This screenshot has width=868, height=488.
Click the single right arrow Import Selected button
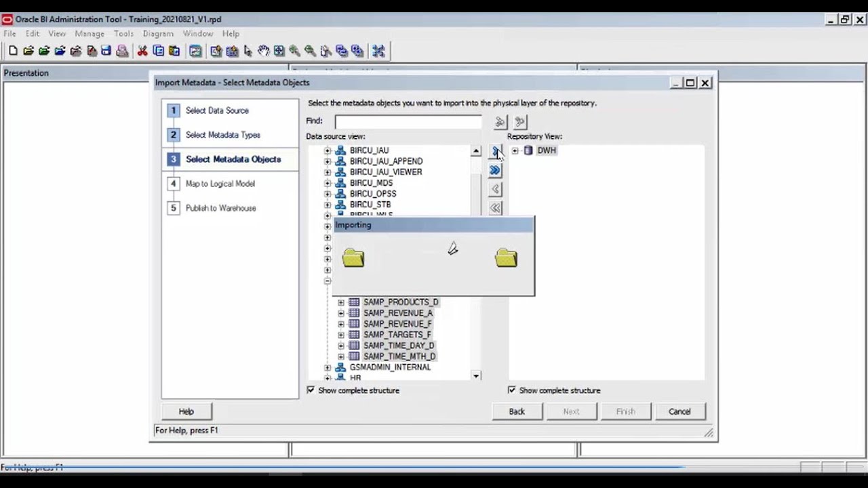pyautogui.click(x=496, y=151)
